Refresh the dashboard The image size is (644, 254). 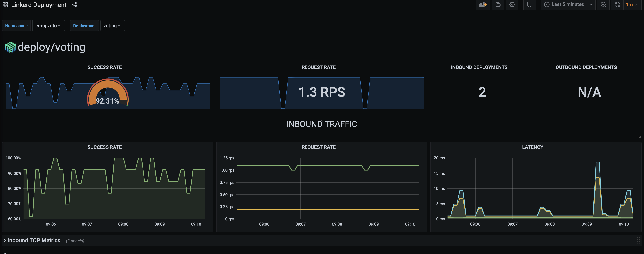click(x=617, y=5)
